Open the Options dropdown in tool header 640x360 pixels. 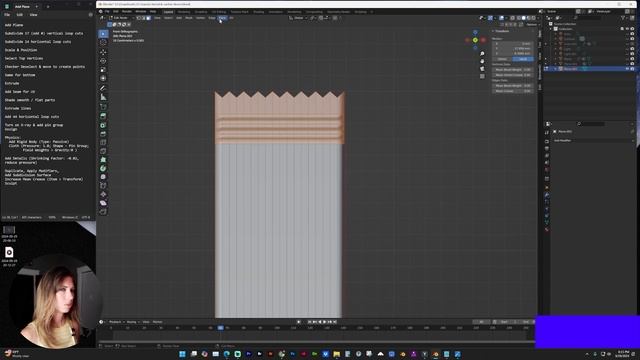click(x=532, y=24)
